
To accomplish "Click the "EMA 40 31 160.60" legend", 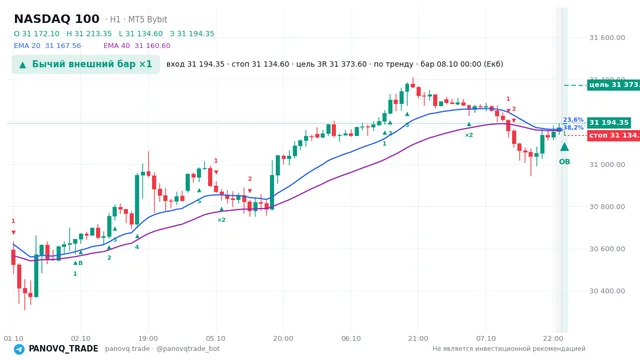I will click(x=137, y=46).
